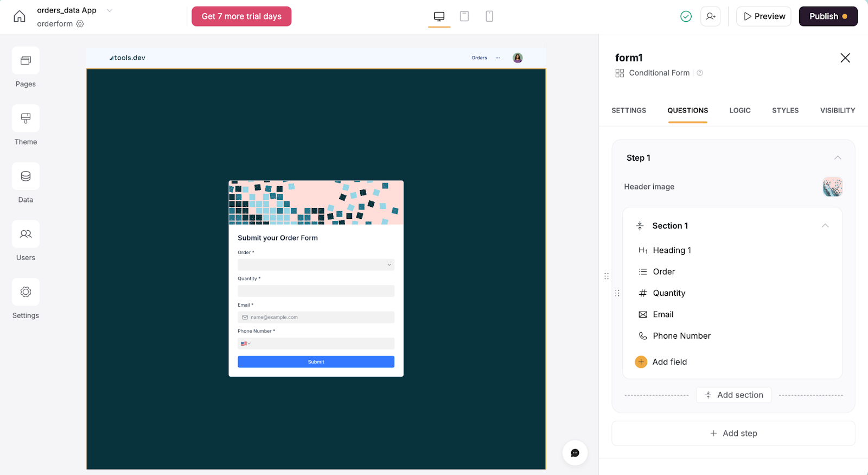Open the phone country flag selector
868x475 pixels.
(246, 344)
